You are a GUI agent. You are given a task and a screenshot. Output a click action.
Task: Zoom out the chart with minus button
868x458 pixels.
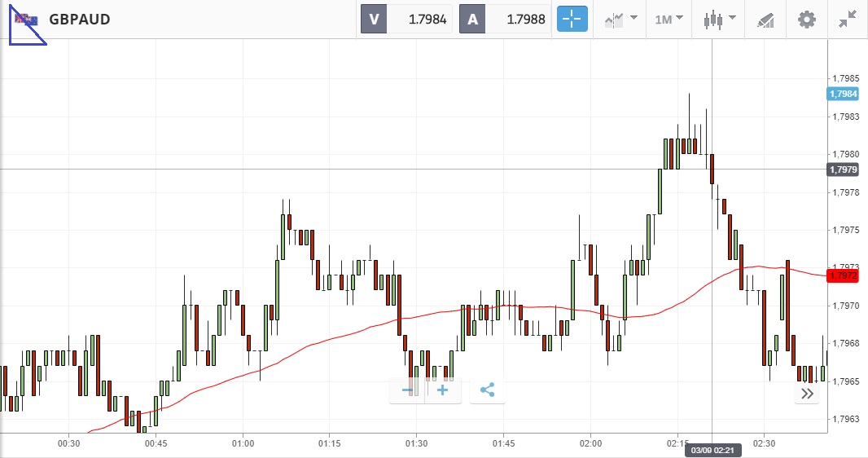click(x=408, y=390)
